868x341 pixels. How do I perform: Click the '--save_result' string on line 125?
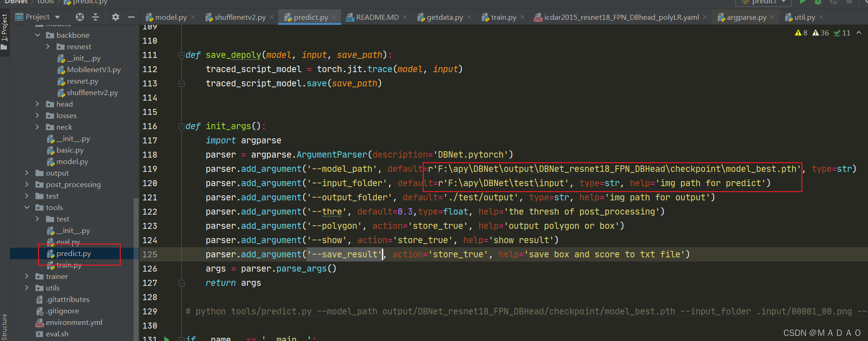(x=345, y=255)
